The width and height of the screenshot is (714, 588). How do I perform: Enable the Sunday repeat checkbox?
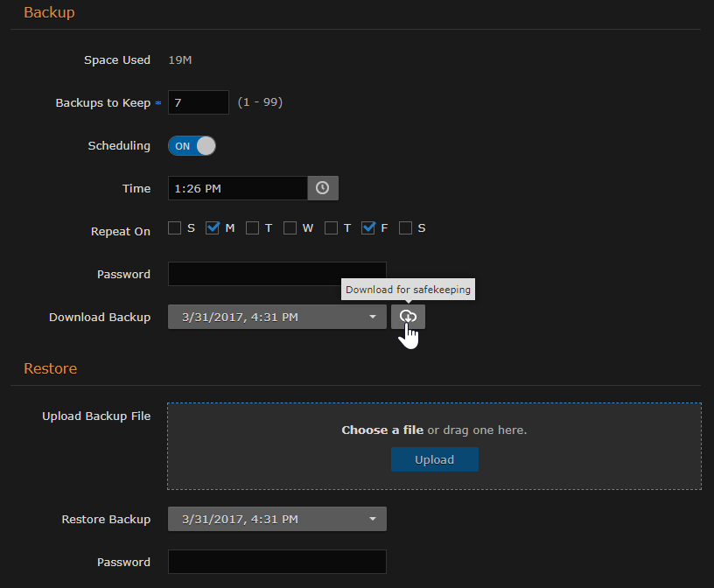174,227
